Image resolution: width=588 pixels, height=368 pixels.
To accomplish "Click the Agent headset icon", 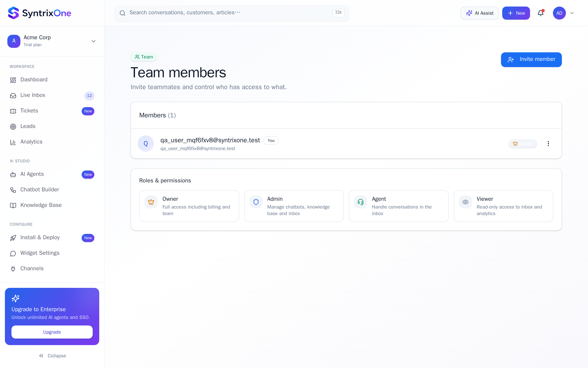I will pyautogui.click(x=361, y=202).
